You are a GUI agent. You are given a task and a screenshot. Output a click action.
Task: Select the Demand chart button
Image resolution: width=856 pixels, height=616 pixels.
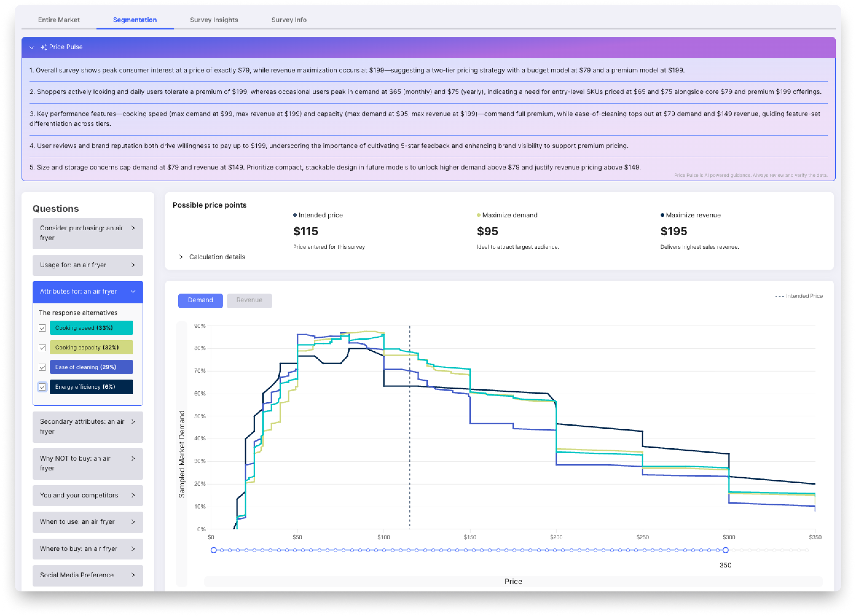click(200, 300)
